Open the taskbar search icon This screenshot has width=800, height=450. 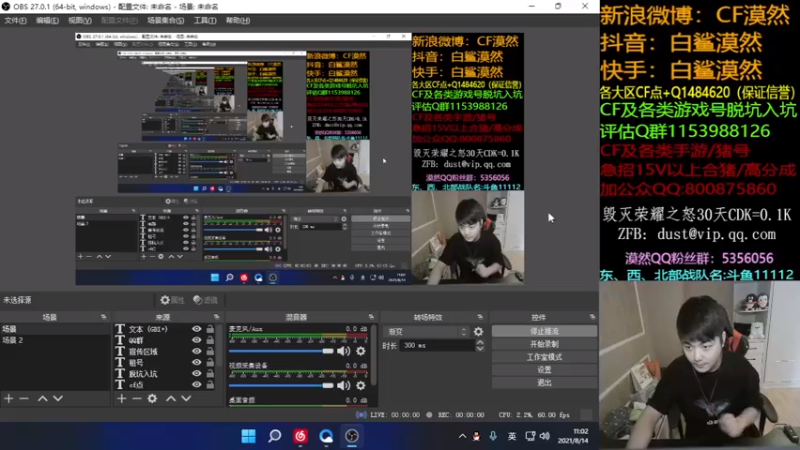[x=274, y=436]
